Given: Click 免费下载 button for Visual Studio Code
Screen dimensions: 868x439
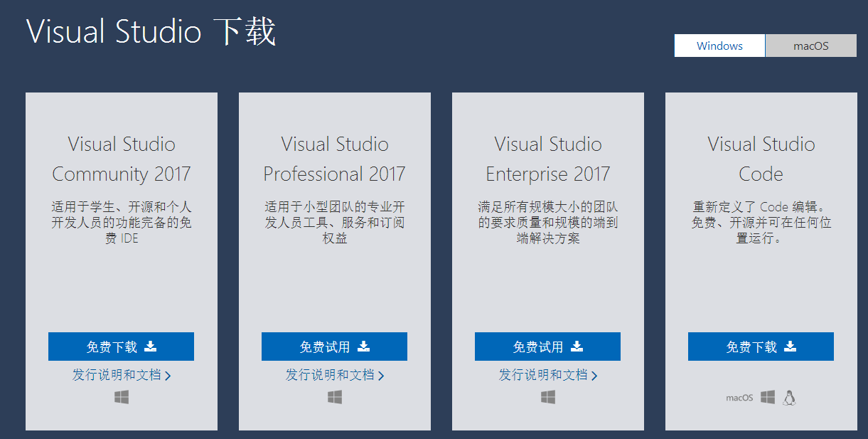Looking at the screenshot, I should [x=761, y=347].
